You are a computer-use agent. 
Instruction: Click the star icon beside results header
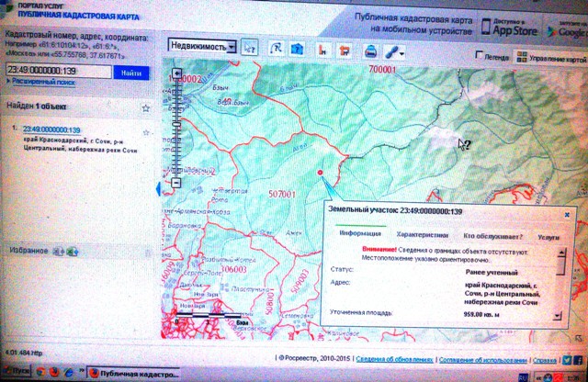pos(145,108)
